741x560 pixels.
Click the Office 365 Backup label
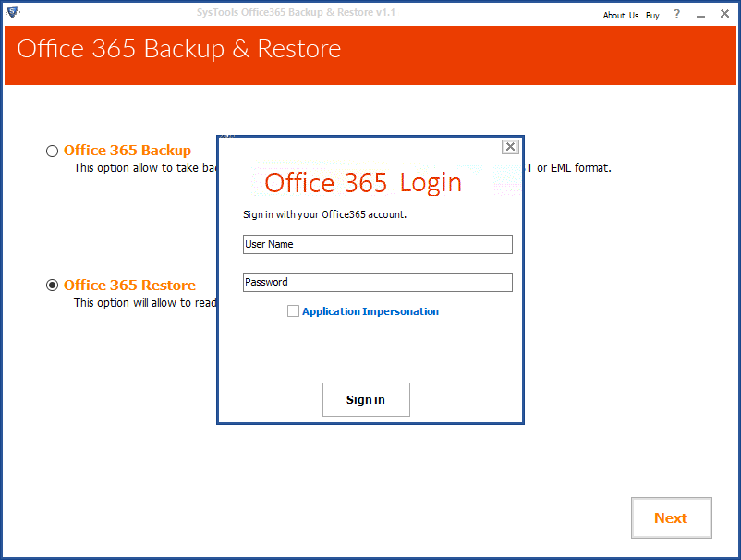click(128, 151)
